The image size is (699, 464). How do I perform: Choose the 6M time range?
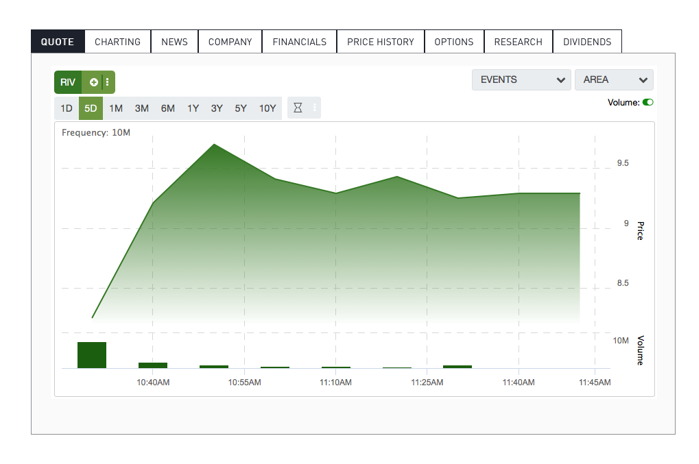(x=168, y=108)
